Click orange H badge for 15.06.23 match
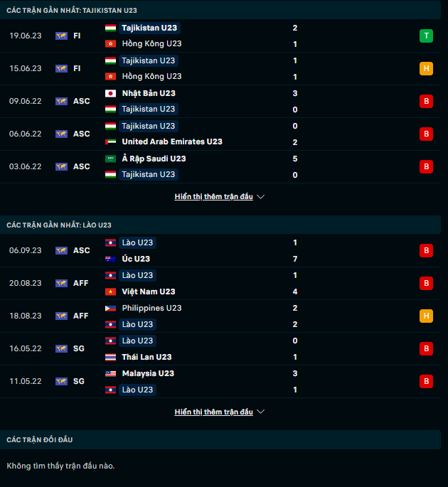This screenshot has width=448, height=487. (426, 68)
